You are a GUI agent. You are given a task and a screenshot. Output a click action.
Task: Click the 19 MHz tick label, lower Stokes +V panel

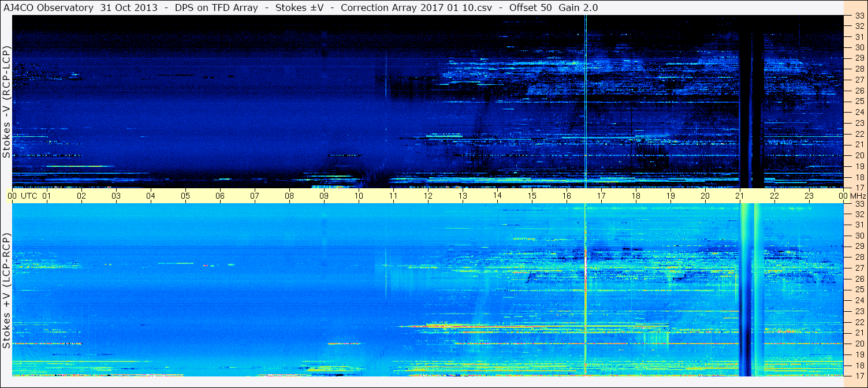859,355
